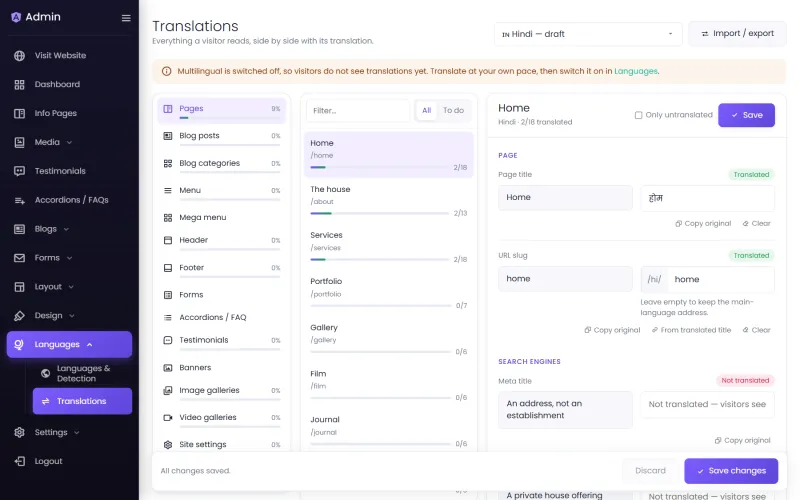The height and width of the screenshot is (500, 800).
Task: Expand the Design sidebar submenu
Action: tap(72, 316)
